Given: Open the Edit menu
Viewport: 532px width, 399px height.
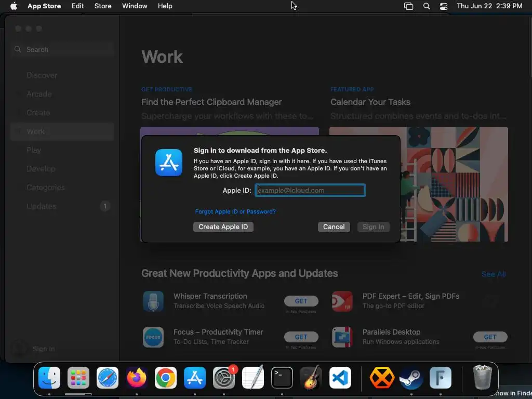Looking at the screenshot, I should 78,6.
